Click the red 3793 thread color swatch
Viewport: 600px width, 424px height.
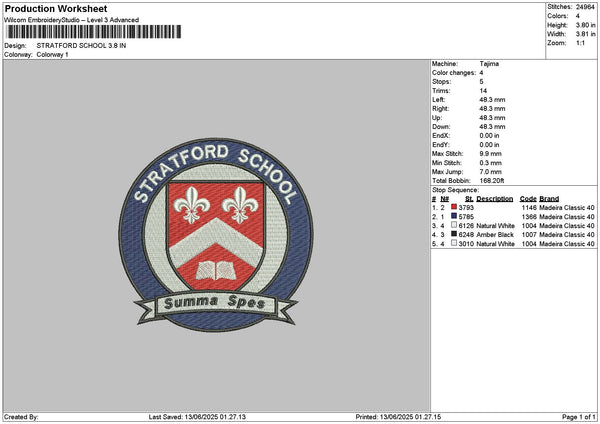click(454, 207)
